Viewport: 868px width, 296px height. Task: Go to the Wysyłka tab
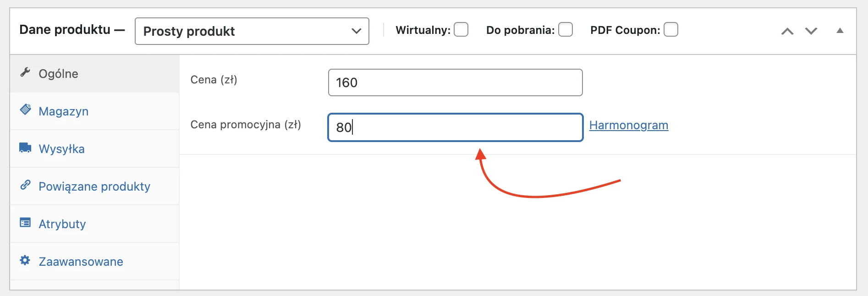click(x=94, y=149)
